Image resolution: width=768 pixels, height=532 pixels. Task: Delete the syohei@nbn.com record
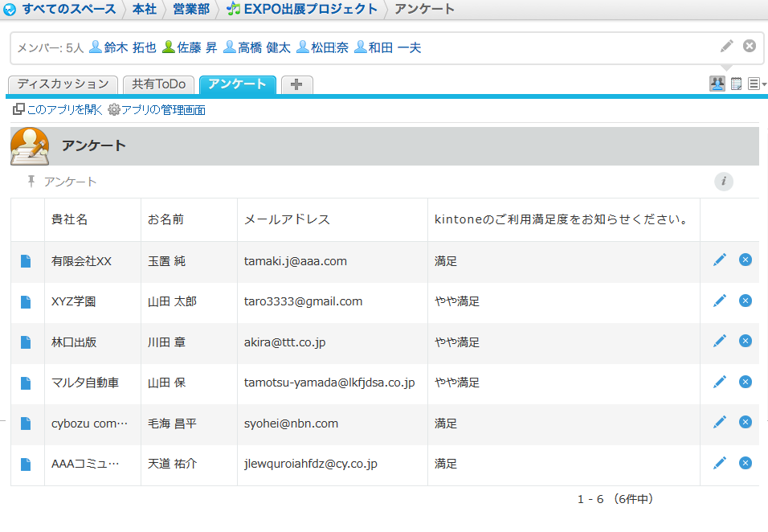[746, 422]
